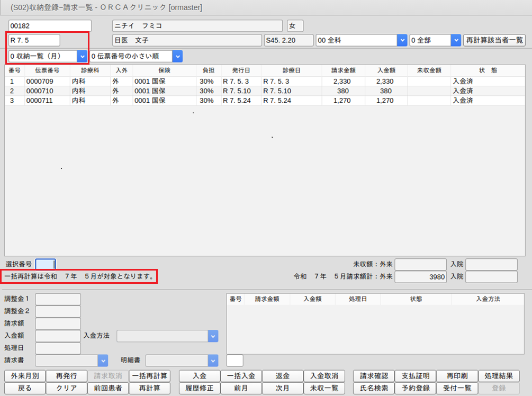Image resolution: width=532 pixels, height=396 pixels.
Task: Expand the 伝票番号の小さい順 sort order dropdown
Action: [x=177, y=56]
